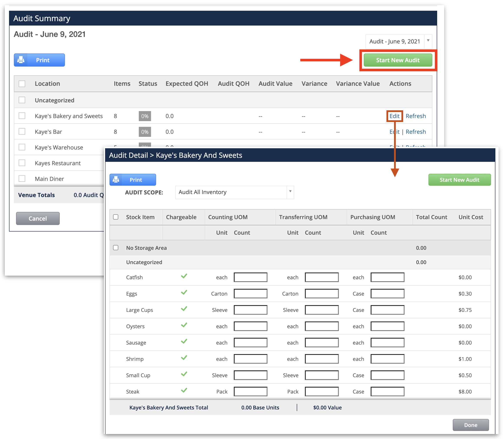Click Variance Value column header
This screenshot has width=504, height=439.
358,84
